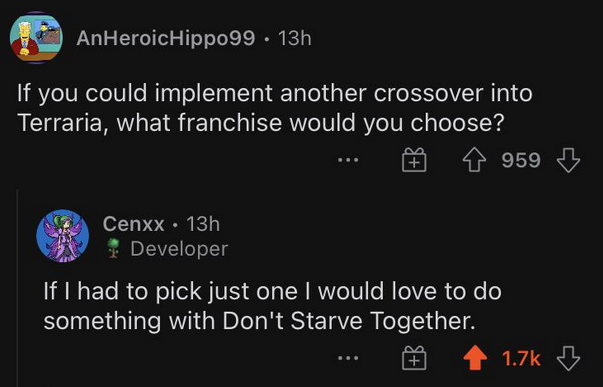
Task: Give an award to AnHeroicHippo99's comment
Action: coord(414,160)
